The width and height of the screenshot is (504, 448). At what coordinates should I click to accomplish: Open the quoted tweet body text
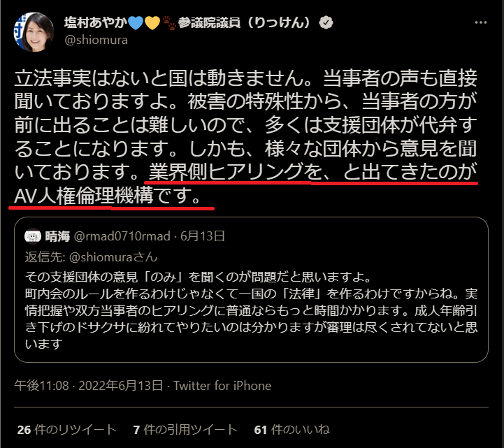251,310
